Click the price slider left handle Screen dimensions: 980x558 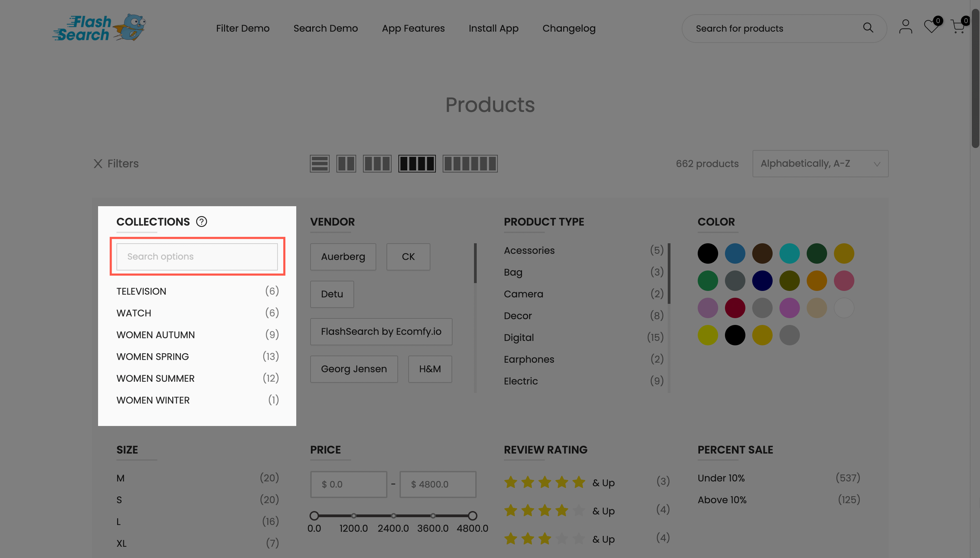point(314,515)
